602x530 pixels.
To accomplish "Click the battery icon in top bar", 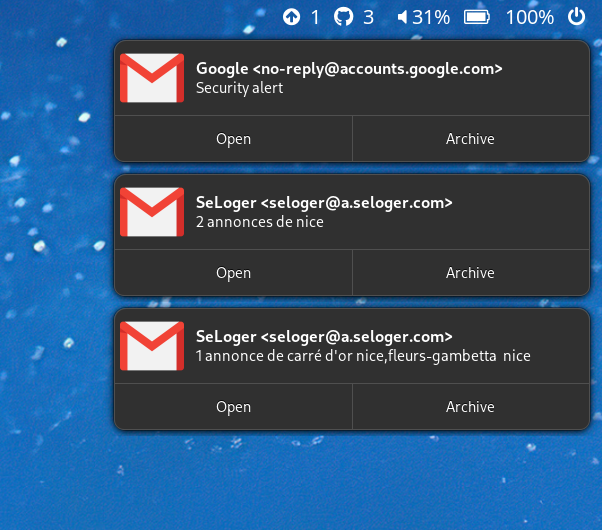I will click(x=477, y=17).
